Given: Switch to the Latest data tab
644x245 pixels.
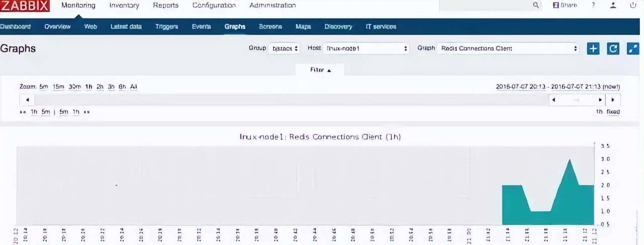Looking at the screenshot, I should click(126, 27).
